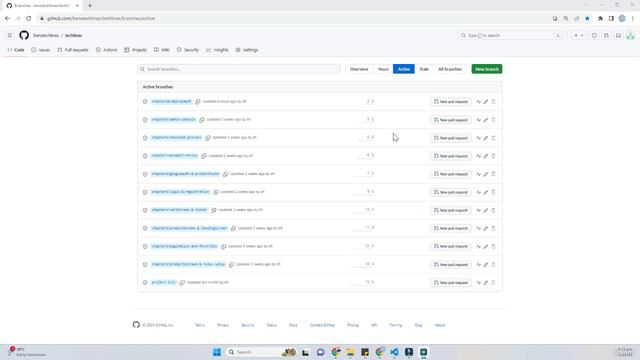Screen dimensions: 640x360
Task: Delete the branch updated last month
Action: point(493,282)
